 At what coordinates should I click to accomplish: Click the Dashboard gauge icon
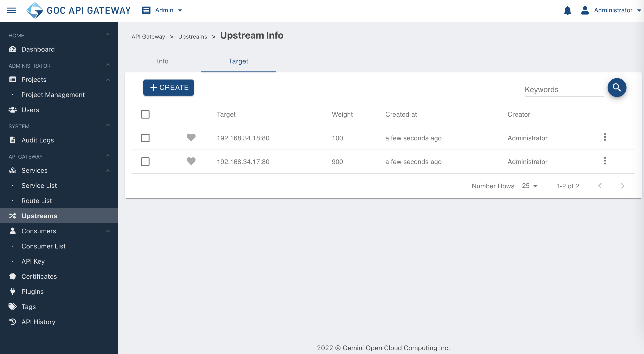click(x=13, y=49)
